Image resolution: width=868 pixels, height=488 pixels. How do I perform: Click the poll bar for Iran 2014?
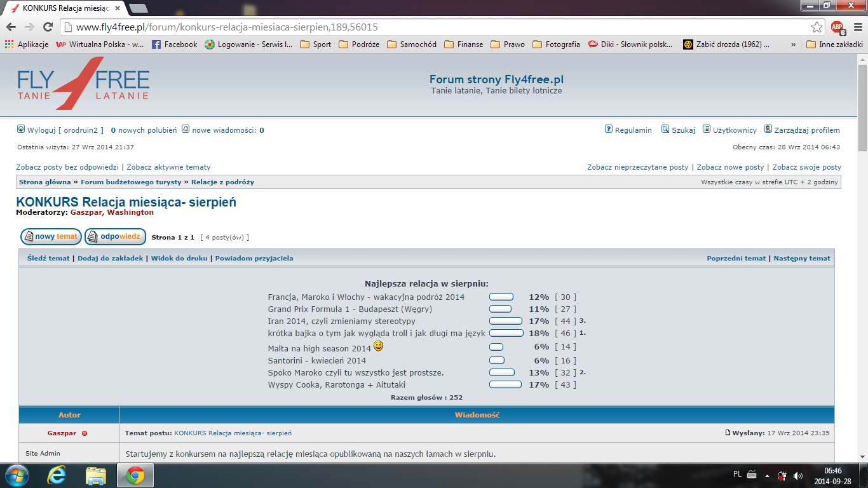(506, 321)
